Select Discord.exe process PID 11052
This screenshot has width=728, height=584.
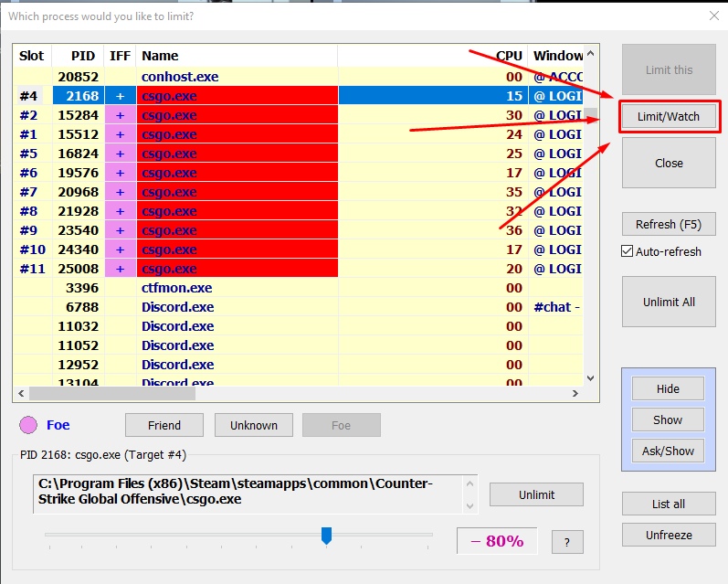(x=298, y=345)
